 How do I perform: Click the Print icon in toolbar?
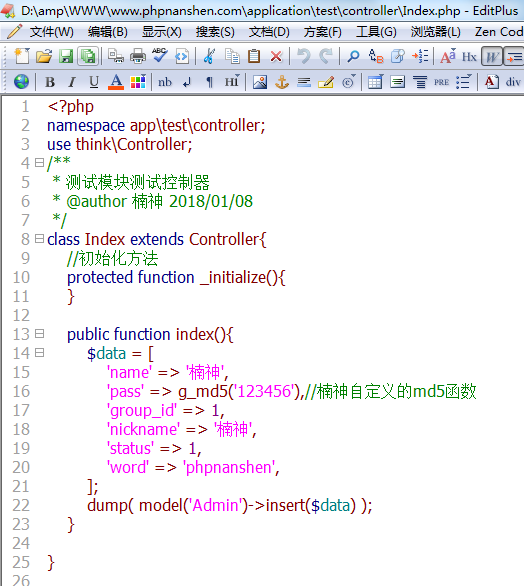(x=138, y=56)
